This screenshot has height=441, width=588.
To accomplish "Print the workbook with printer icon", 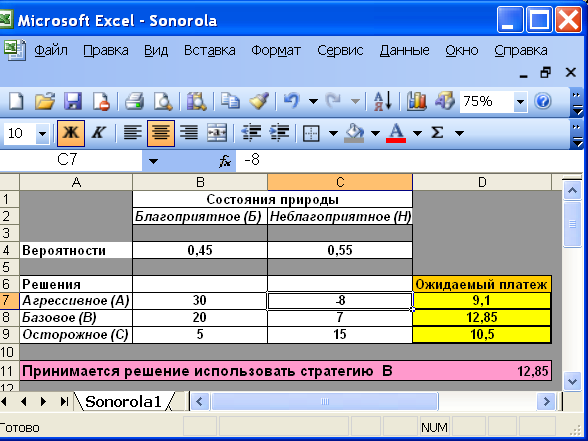I will [134, 101].
